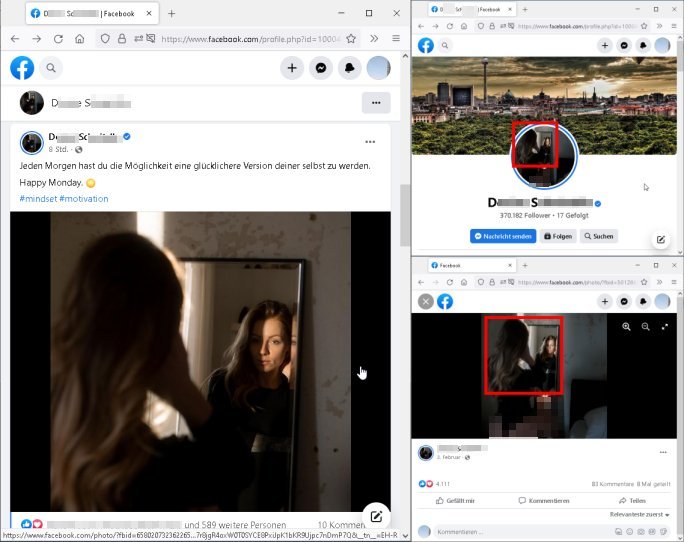Show more toolbar tools in left window

pos(374,38)
